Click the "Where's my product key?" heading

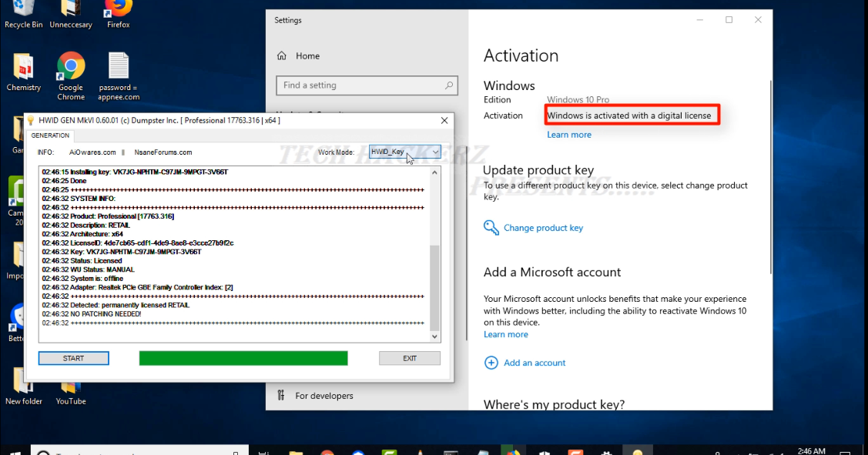click(x=554, y=404)
